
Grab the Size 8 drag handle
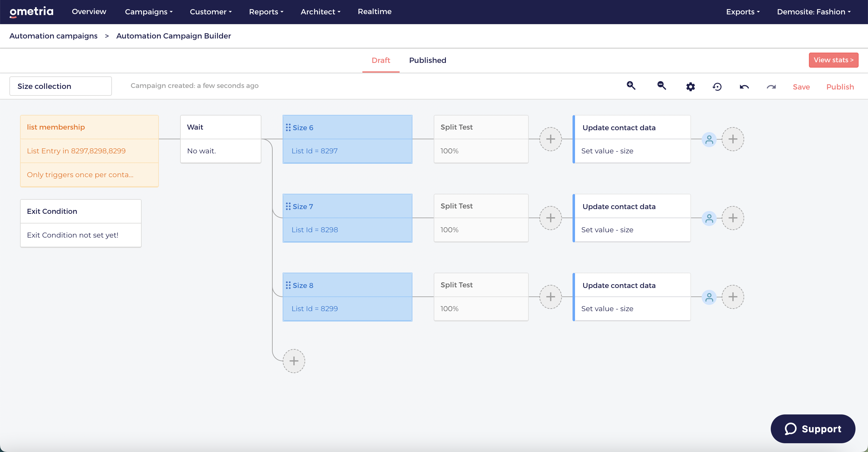(x=288, y=285)
